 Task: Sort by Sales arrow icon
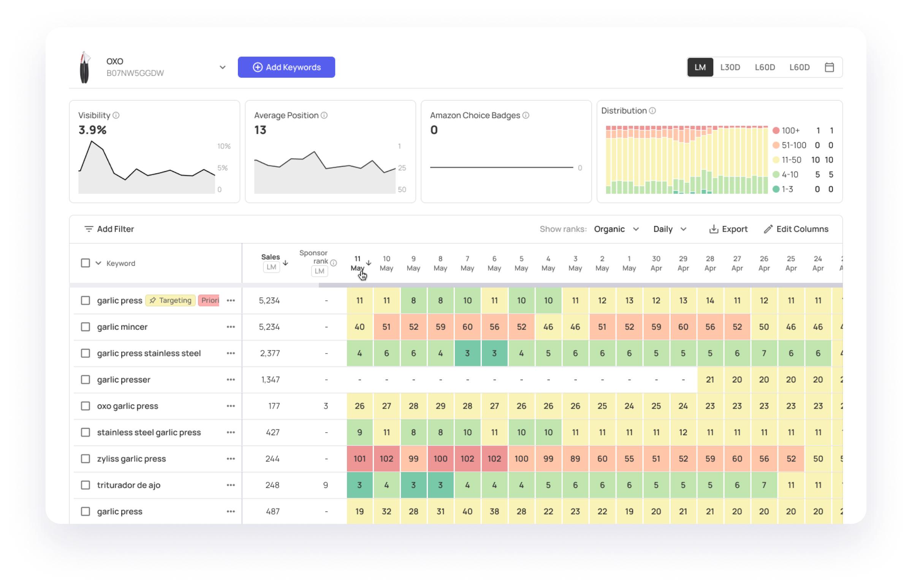pyautogui.click(x=285, y=263)
